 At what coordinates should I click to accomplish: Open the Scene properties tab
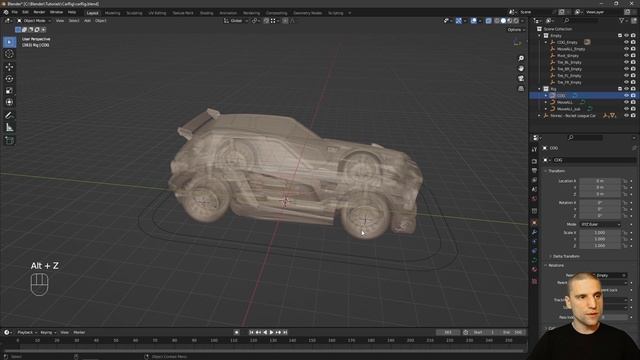(x=534, y=189)
